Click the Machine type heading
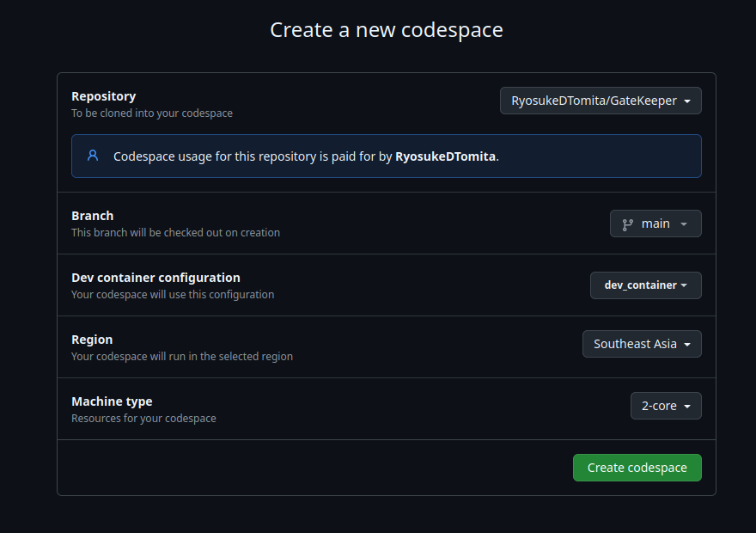Viewport: 756px width, 533px height. [112, 401]
